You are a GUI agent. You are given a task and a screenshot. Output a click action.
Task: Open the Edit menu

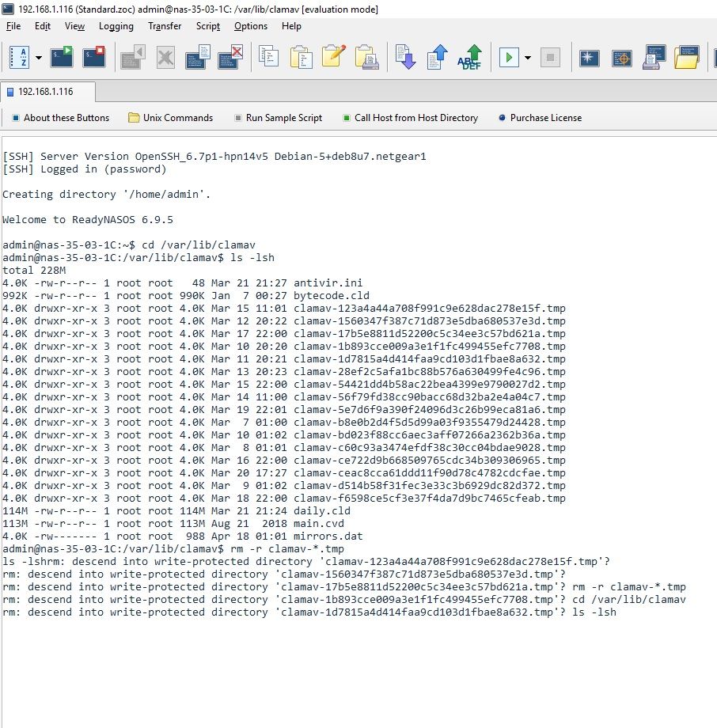42,26
